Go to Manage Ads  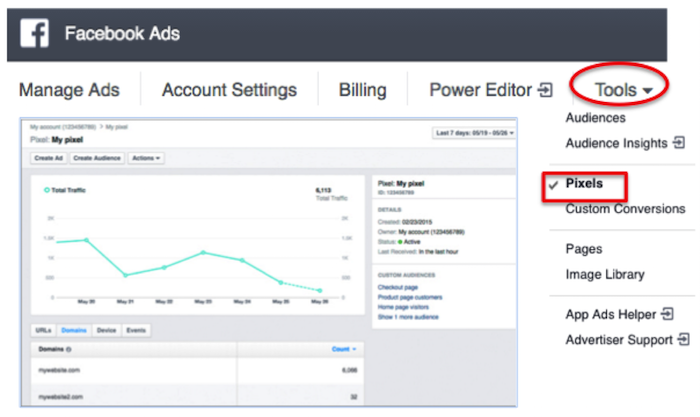(x=69, y=90)
